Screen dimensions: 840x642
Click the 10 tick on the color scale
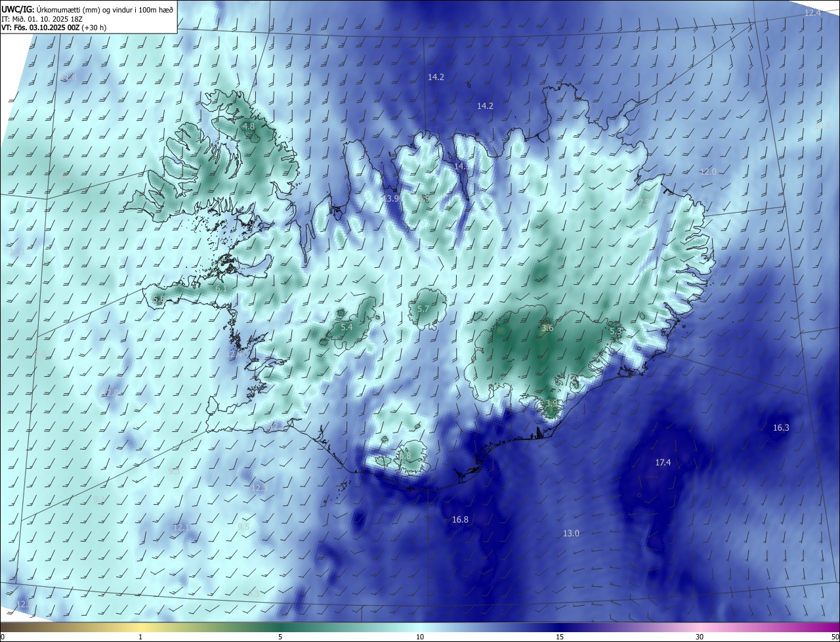[420, 637]
